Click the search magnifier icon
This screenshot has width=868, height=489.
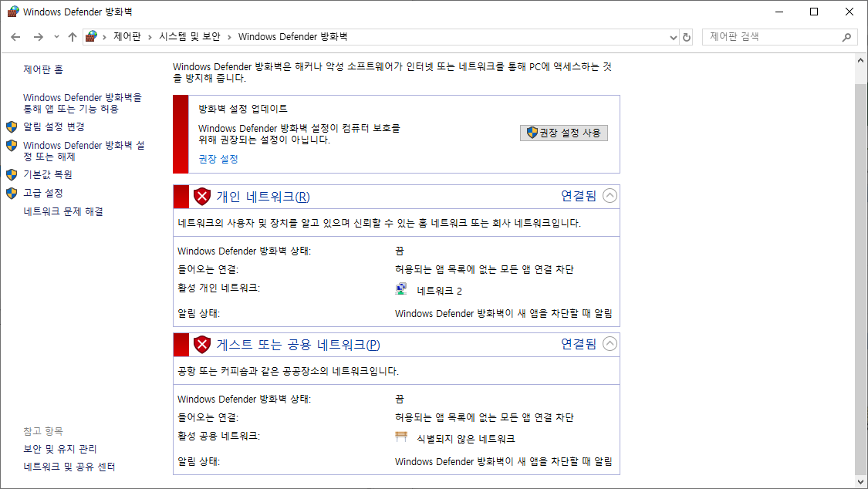pyautogui.click(x=846, y=37)
